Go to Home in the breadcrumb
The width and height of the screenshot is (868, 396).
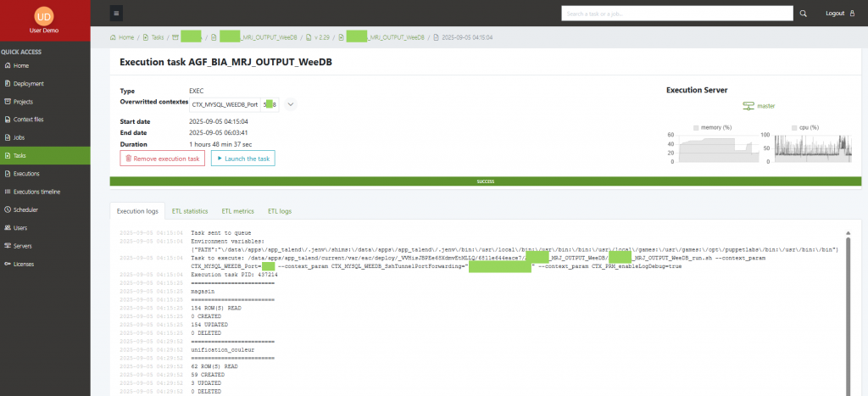click(x=122, y=37)
